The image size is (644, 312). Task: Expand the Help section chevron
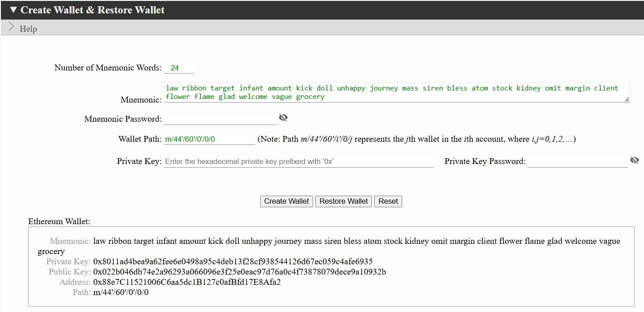pos(12,28)
